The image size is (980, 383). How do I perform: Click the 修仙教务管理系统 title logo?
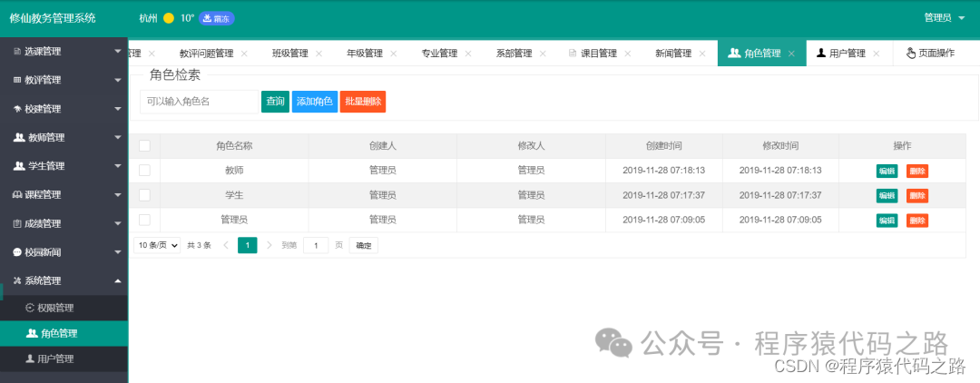pyautogui.click(x=53, y=18)
